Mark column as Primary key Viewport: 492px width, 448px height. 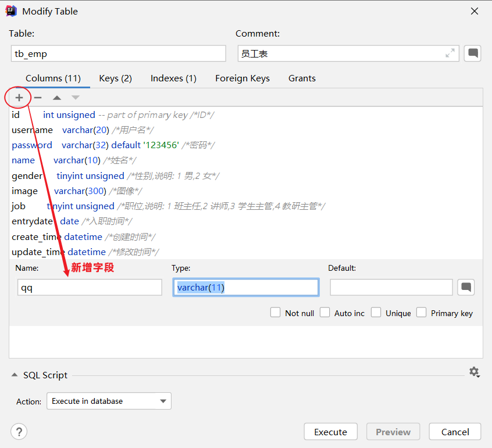(422, 313)
